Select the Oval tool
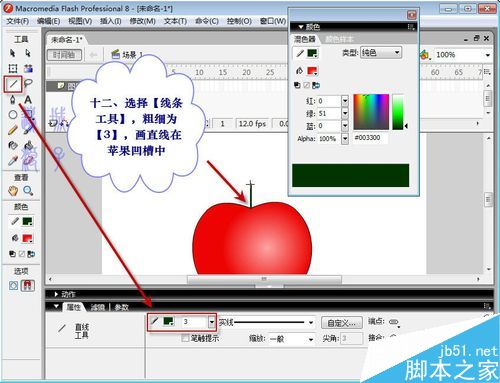The height and width of the screenshot is (383, 500). [x=13, y=115]
